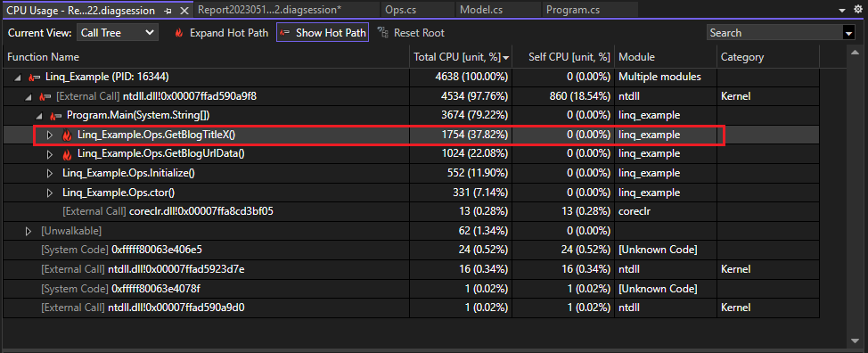
Task: Click the Multiple modules cell
Action: tap(666, 77)
